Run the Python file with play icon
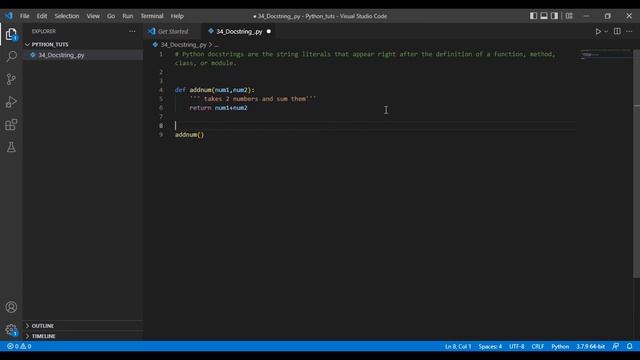640x360 pixels. (x=598, y=31)
